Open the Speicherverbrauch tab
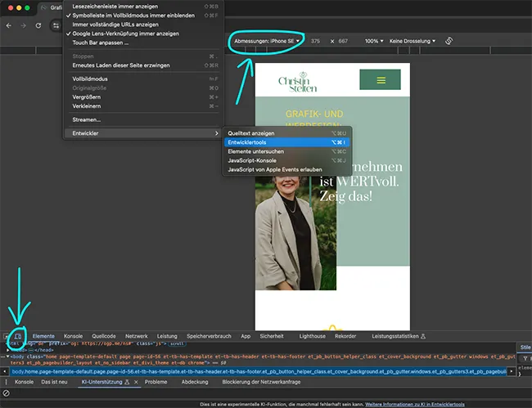Viewport: 532px width, 408px height. [209, 336]
